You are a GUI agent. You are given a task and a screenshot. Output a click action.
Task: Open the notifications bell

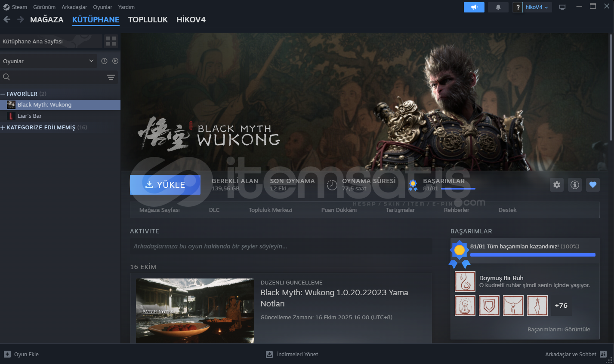(x=498, y=7)
